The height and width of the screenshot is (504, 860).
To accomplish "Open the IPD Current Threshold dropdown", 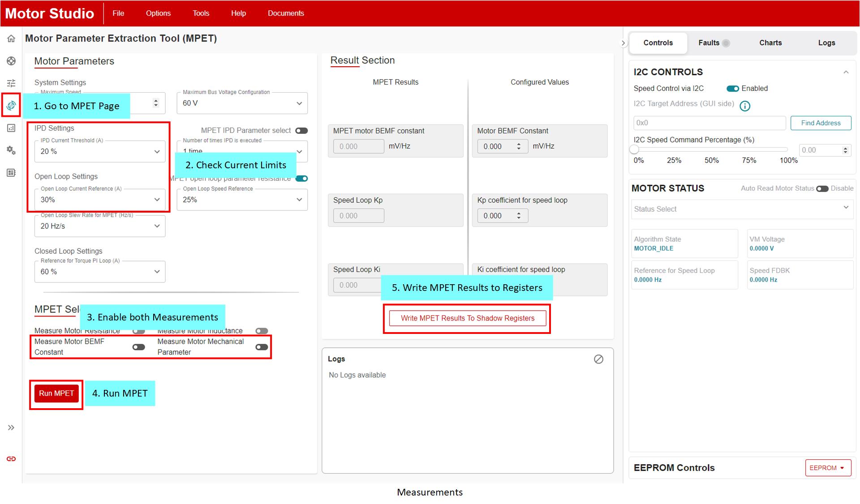I will click(x=99, y=151).
